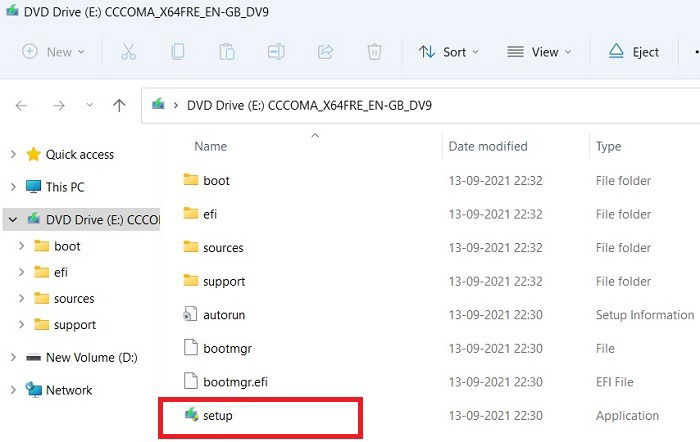Expand New Volume (D:) in sidebar
This screenshot has height=442, width=700.
tap(13, 358)
